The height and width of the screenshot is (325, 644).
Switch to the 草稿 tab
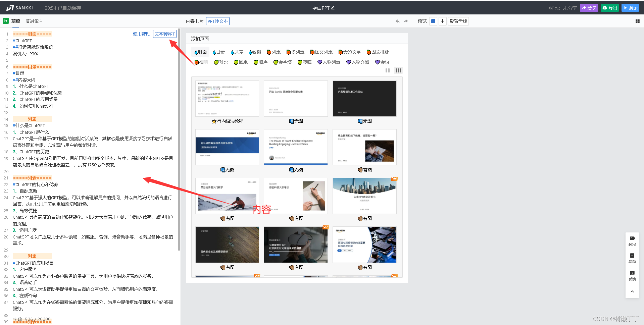(x=16, y=21)
